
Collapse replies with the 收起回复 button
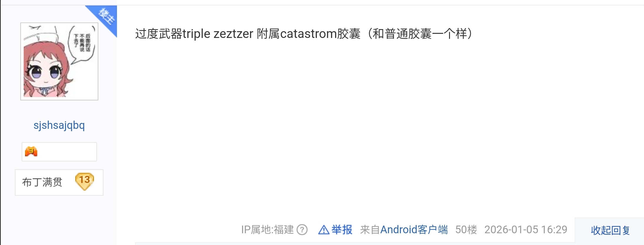coord(610,230)
